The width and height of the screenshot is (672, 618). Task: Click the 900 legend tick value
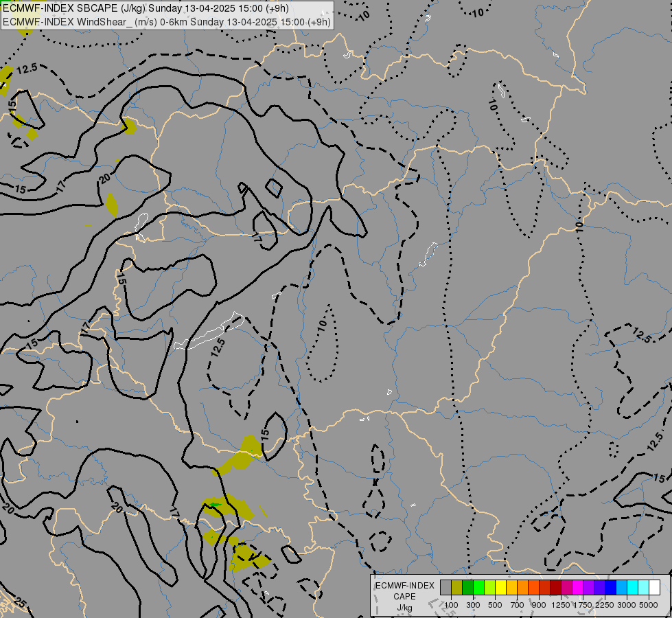click(539, 605)
